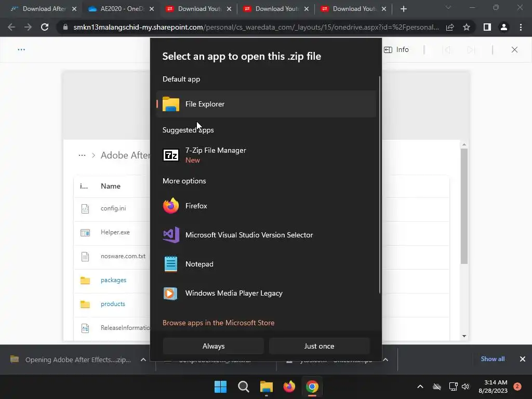Open clock showing 3:14 AM
This screenshot has height=399, width=532.
pyautogui.click(x=493, y=387)
